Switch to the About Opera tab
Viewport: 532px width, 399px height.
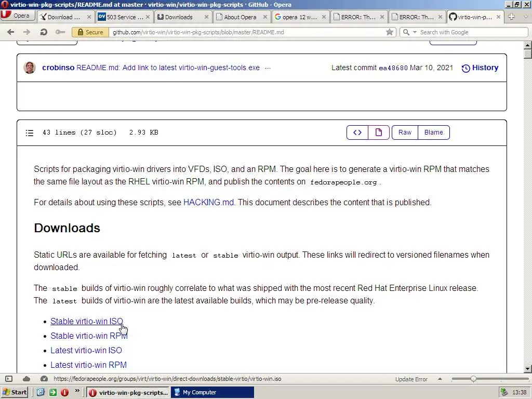tap(240, 17)
